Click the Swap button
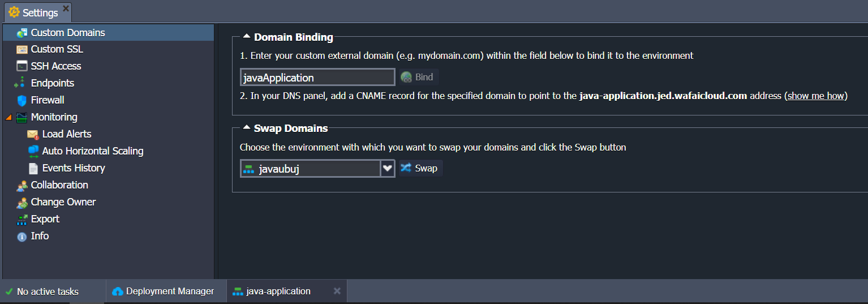The image size is (868, 304). click(x=420, y=168)
